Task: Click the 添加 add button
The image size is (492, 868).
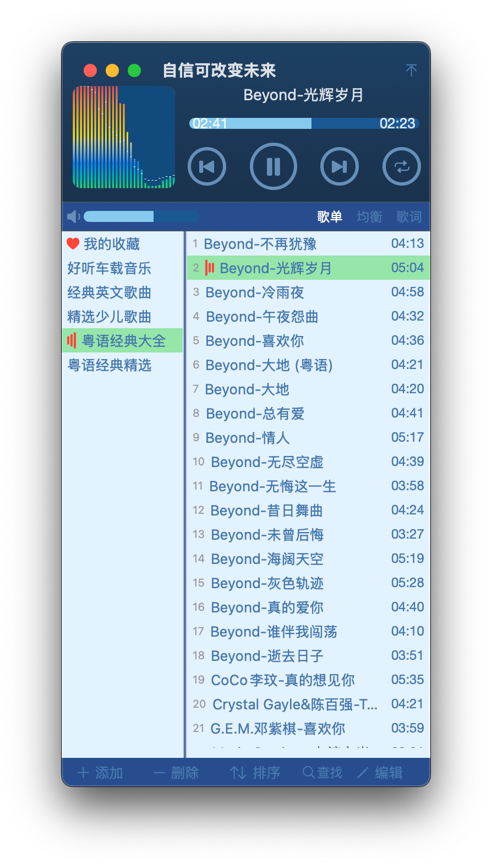Action: 100,773
